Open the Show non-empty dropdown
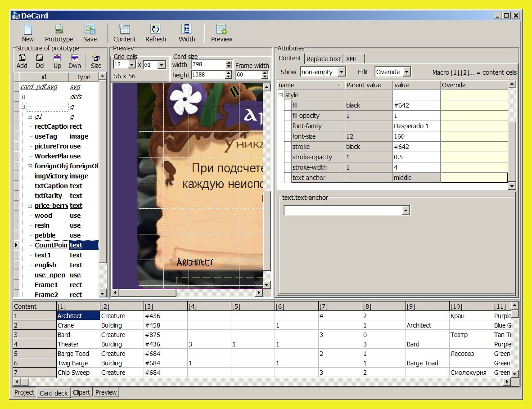 [341, 72]
